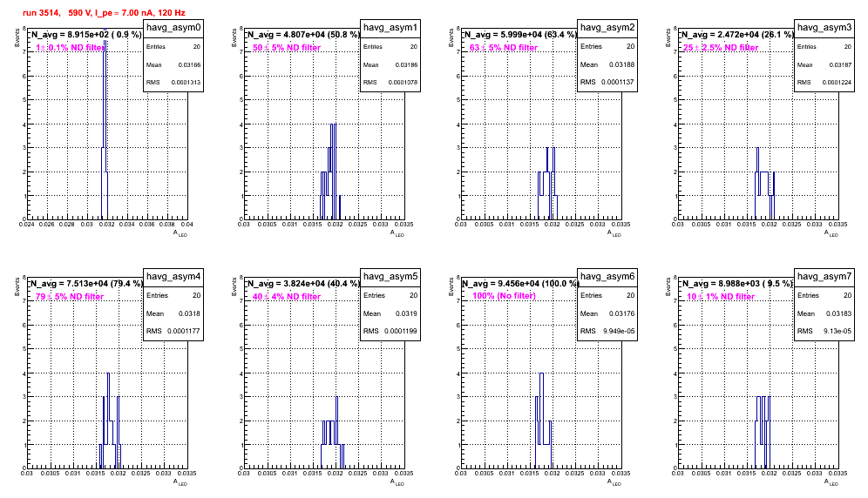This screenshot has width=868, height=498.
Task: Click the magenta 40± 4% ND filter label
Action: coord(287,297)
